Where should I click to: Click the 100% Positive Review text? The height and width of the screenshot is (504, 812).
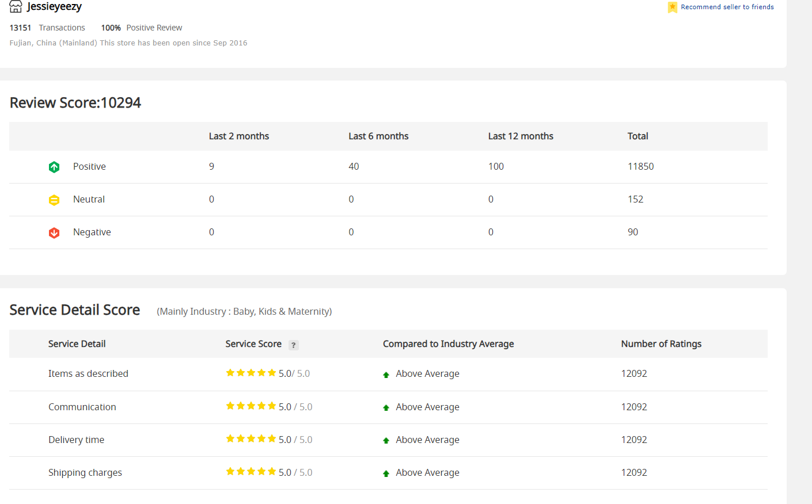click(x=142, y=28)
